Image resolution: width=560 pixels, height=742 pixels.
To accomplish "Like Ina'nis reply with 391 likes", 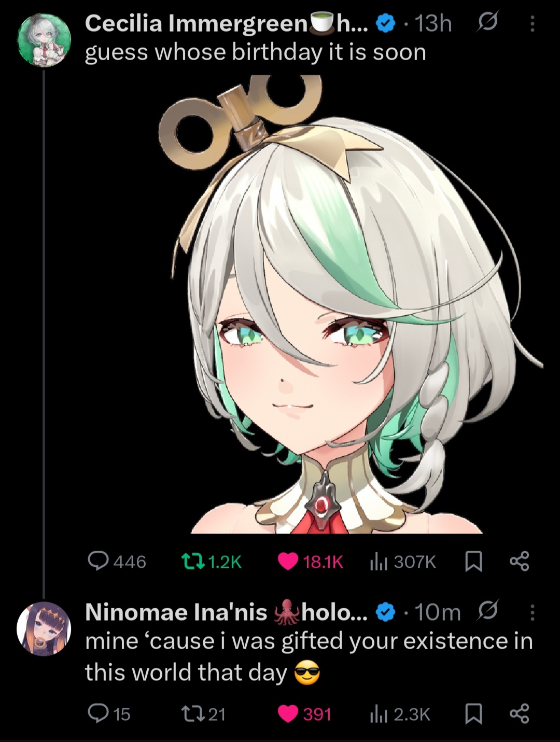I will (288, 714).
